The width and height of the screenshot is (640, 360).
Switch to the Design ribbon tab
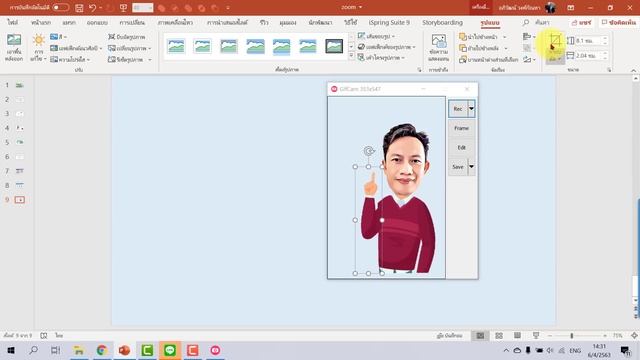pos(97,23)
